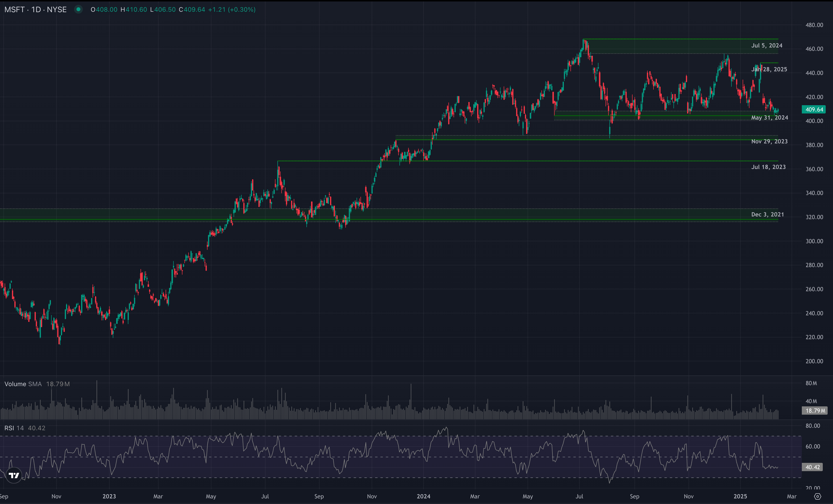Click the close price C409.64 value
833x504 pixels.
coord(192,9)
